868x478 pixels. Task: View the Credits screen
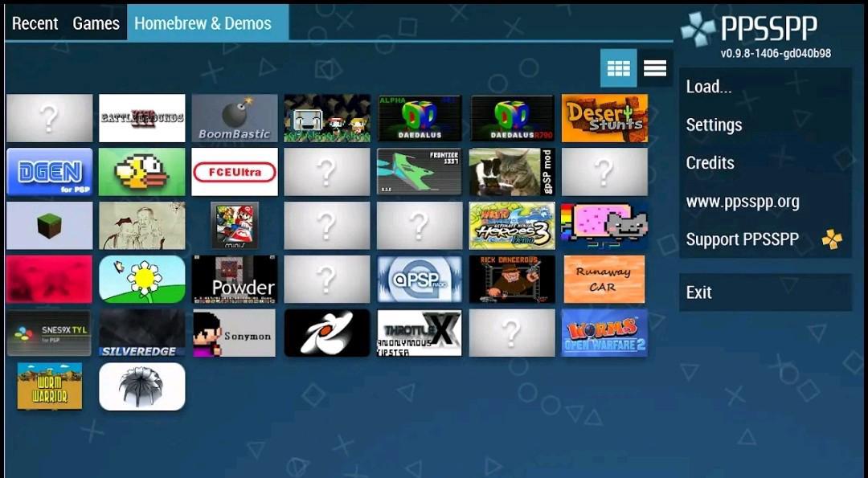(710, 162)
